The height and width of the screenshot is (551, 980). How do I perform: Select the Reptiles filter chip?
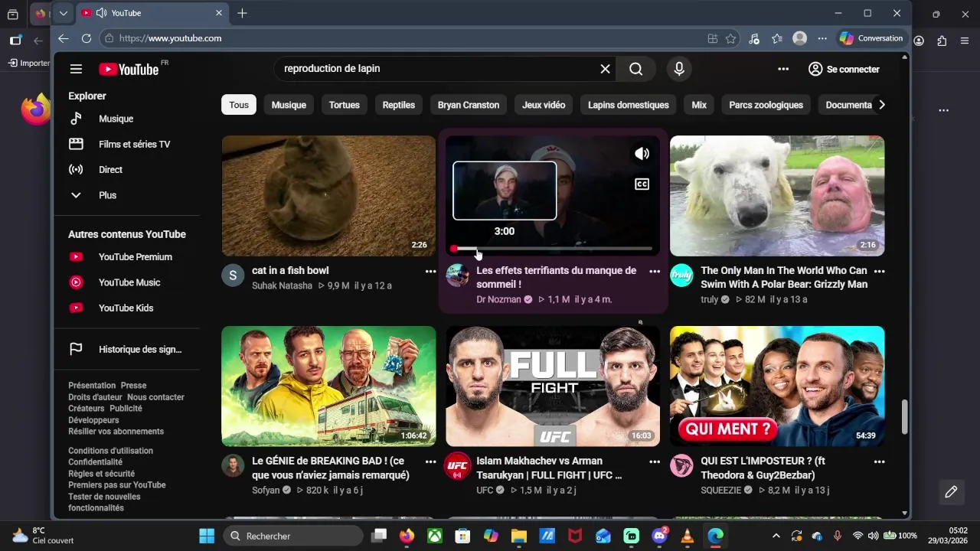399,105
